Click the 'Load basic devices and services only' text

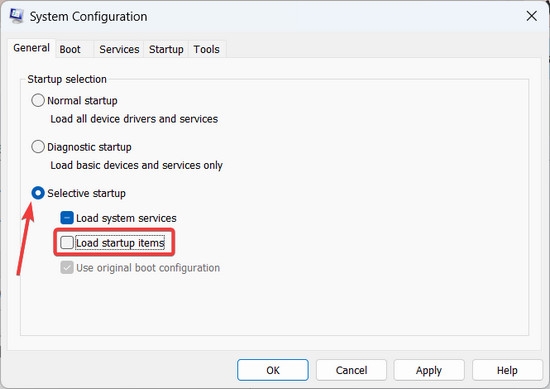point(136,165)
